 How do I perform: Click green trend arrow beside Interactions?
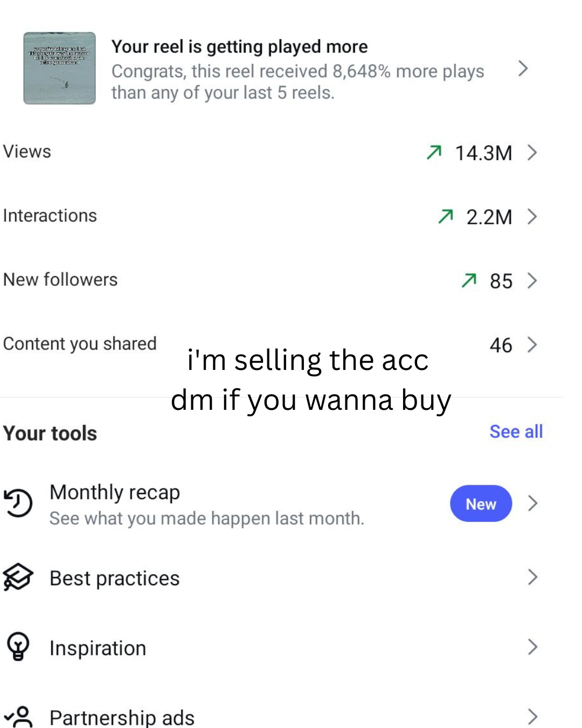[x=446, y=217]
